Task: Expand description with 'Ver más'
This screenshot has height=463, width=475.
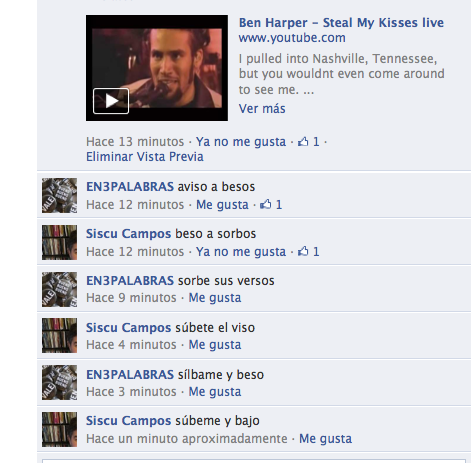Action: [262, 109]
